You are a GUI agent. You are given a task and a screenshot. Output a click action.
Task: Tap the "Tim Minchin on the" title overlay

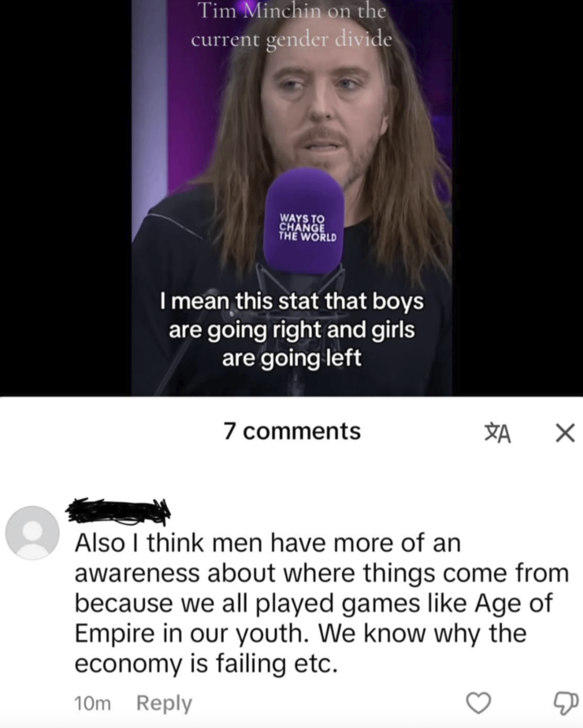click(x=292, y=11)
